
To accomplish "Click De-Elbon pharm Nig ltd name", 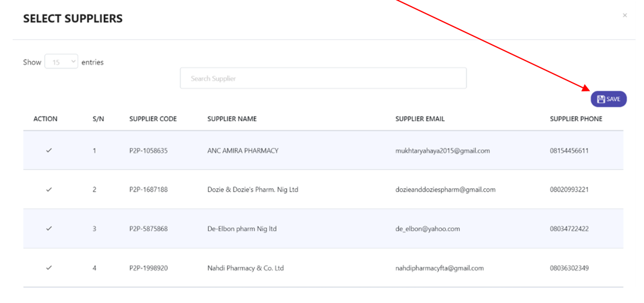I will tap(242, 229).
